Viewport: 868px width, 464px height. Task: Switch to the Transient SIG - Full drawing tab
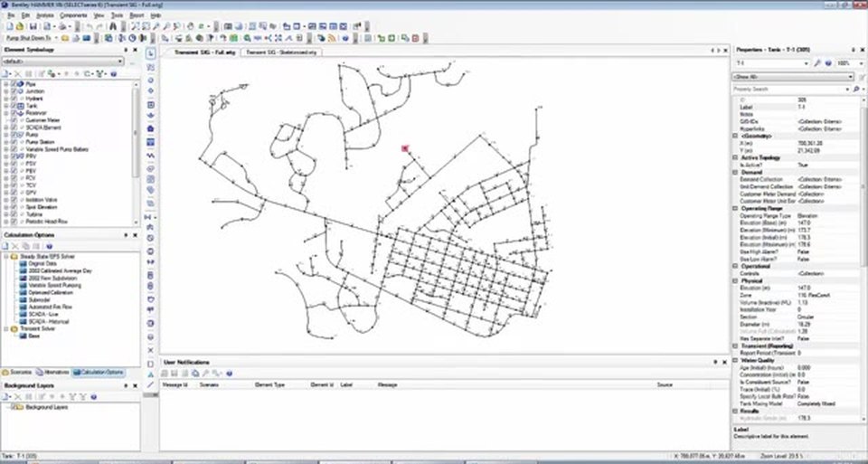204,52
